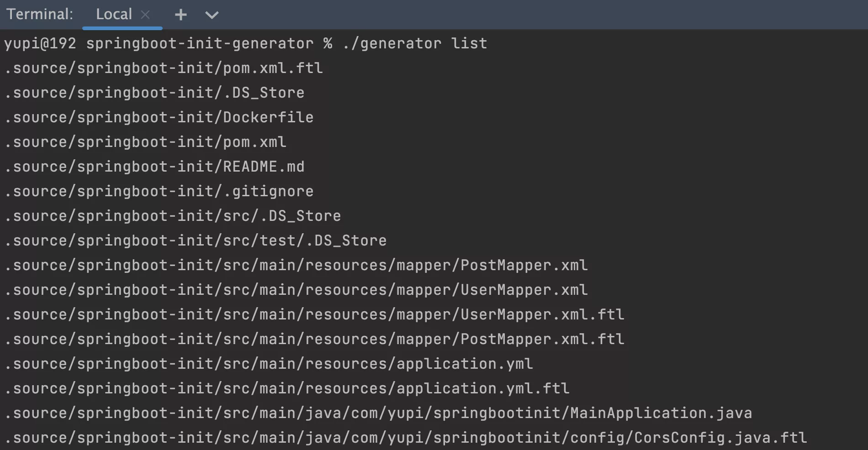Select the Dockerfile path line
This screenshot has height=450, width=868.
159,117
